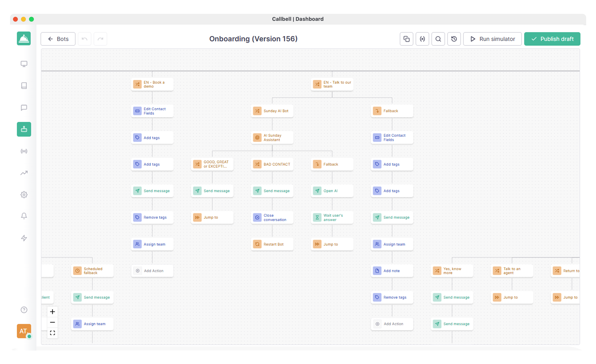Image resolution: width=596 pixels, height=364 pixels.
Task: Click Add Action below Assign team
Action: click(x=152, y=271)
